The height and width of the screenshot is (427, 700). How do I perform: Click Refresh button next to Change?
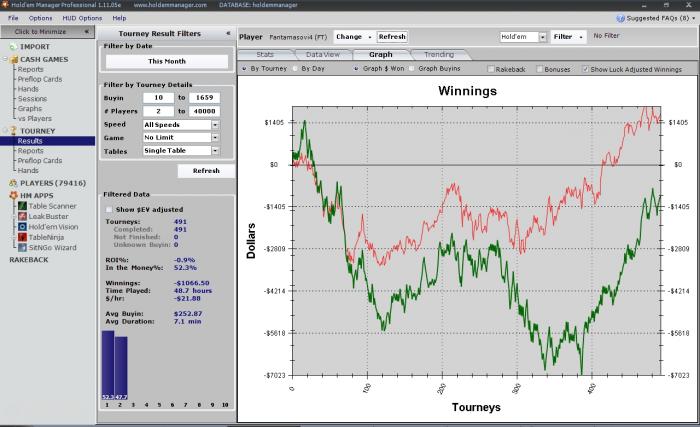click(x=392, y=37)
